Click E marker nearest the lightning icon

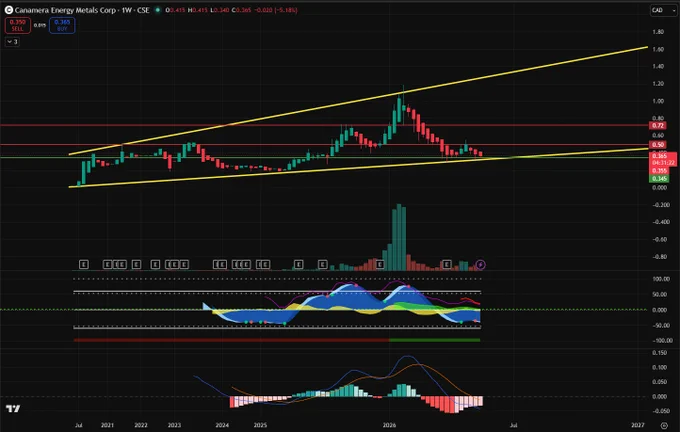tap(446, 264)
